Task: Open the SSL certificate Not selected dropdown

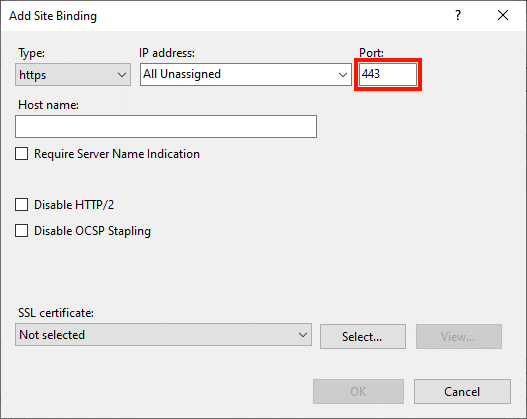Action: [x=163, y=335]
